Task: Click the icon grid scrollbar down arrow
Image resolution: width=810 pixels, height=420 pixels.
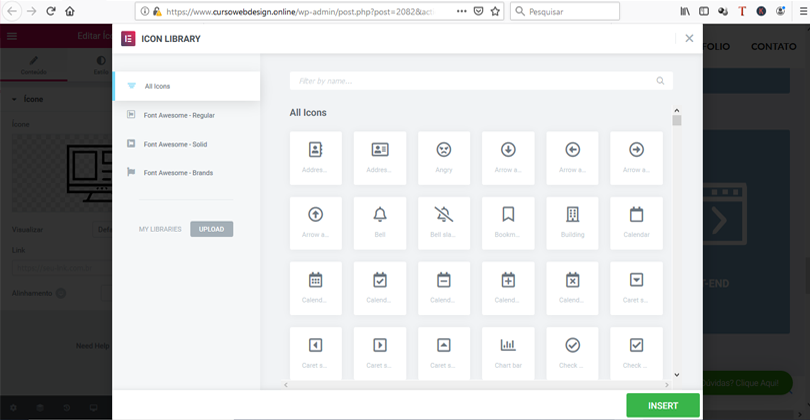Action: click(x=677, y=375)
